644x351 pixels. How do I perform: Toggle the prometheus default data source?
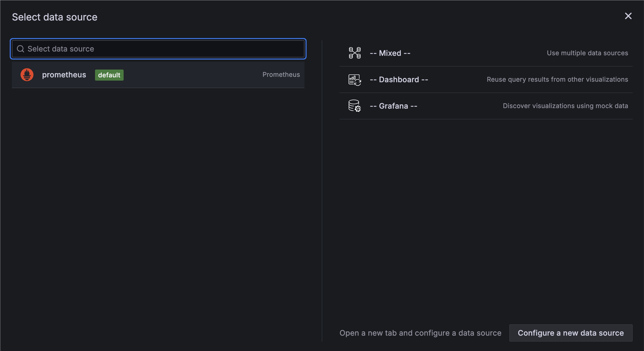(158, 74)
